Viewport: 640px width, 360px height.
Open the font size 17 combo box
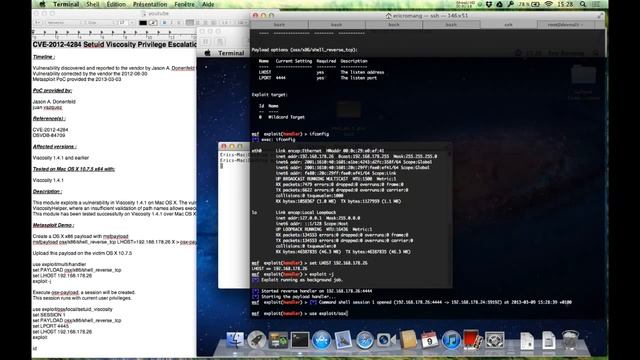(127, 23)
